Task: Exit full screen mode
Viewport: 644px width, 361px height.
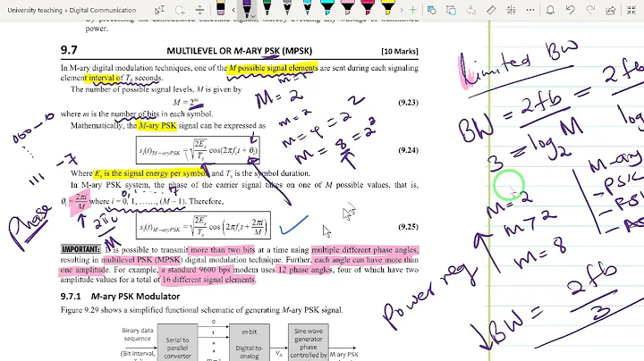Action: coord(631,10)
